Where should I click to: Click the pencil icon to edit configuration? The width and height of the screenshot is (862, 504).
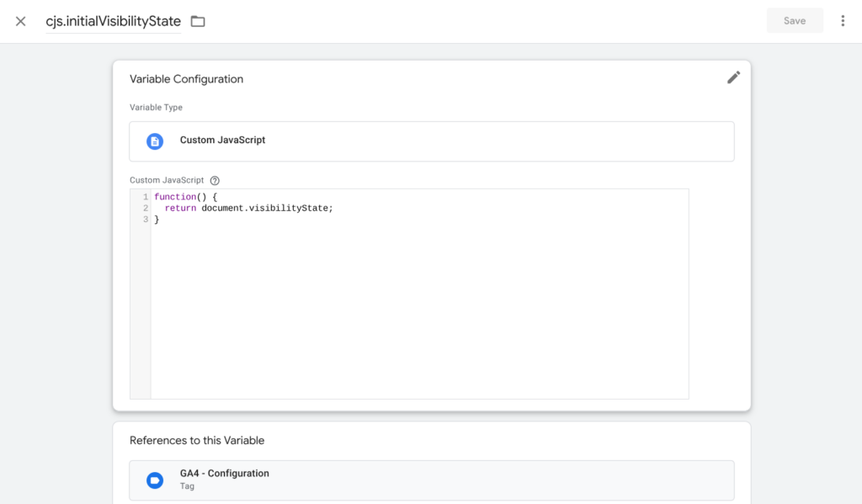(x=733, y=77)
